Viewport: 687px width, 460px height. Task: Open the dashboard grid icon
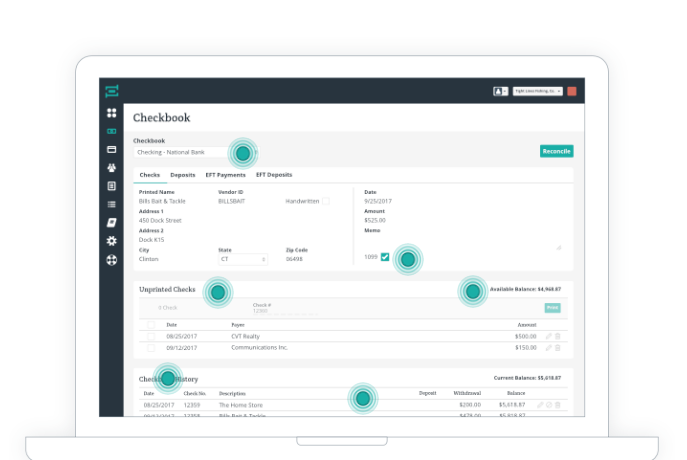pos(112,114)
